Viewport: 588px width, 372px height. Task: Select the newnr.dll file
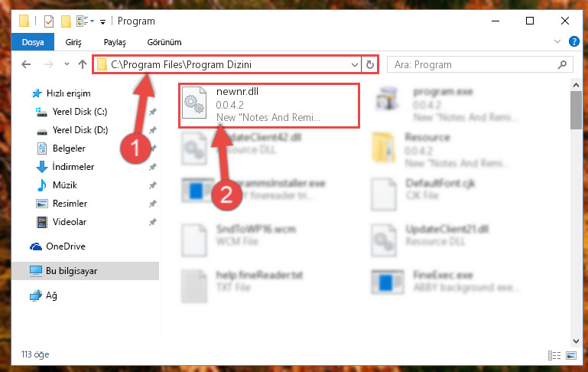coord(269,105)
